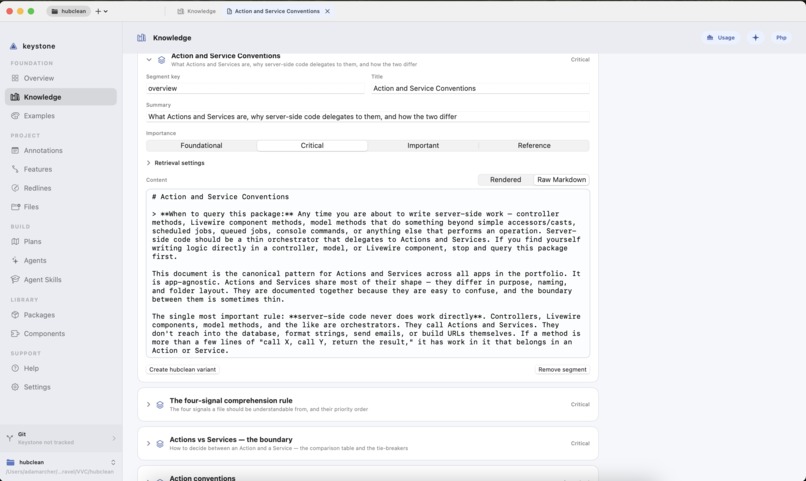Click the Critical badge on Actions vs Services
Image resolution: width=806 pixels, height=481 pixels.
[x=580, y=443]
